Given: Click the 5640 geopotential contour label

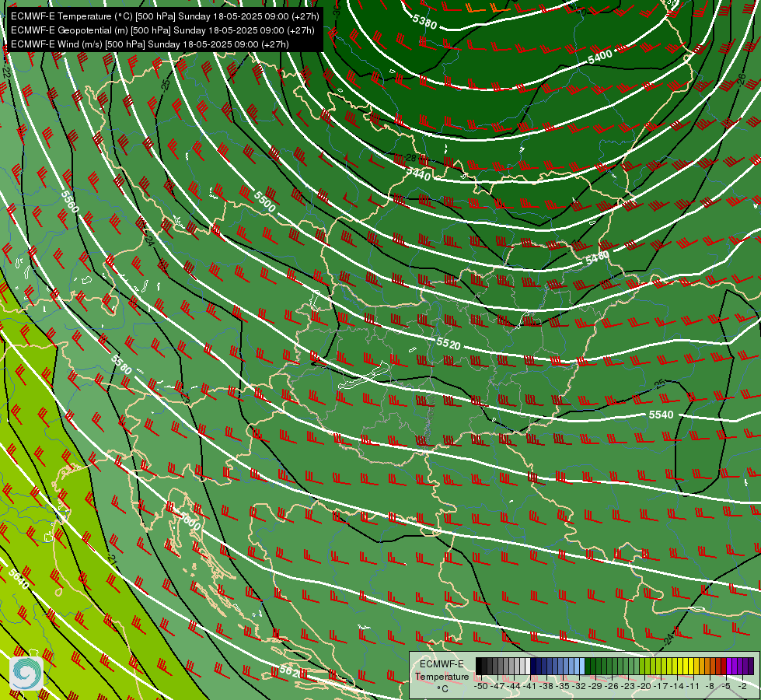Looking at the screenshot, I should 19,579.
